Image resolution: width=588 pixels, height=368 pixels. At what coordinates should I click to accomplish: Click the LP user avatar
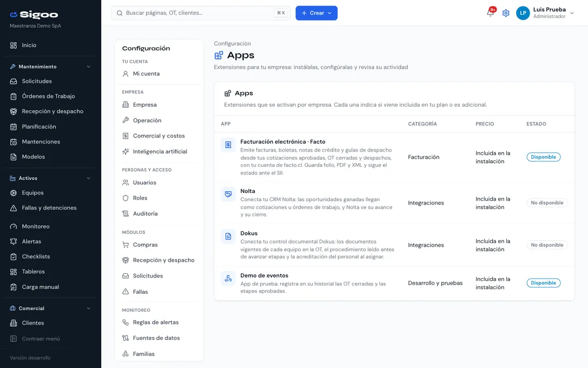pos(523,13)
